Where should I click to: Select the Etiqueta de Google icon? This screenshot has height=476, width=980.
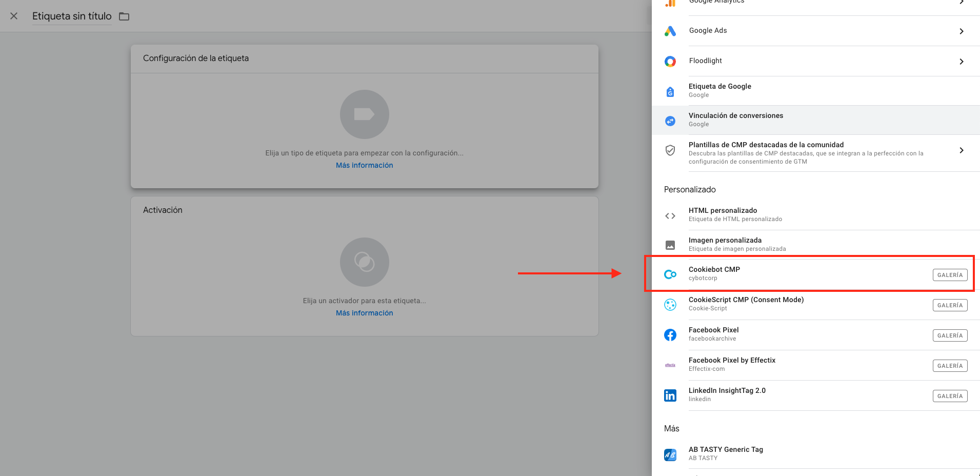670,91
